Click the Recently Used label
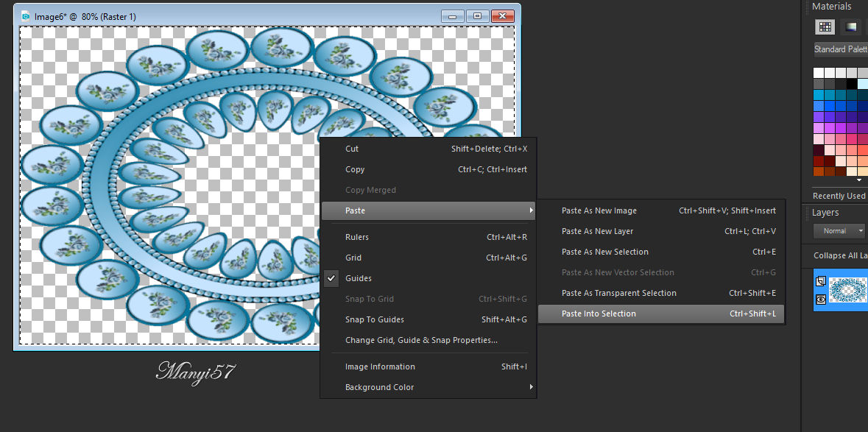This screenshot has width=868, height=432. click(839, 196)
